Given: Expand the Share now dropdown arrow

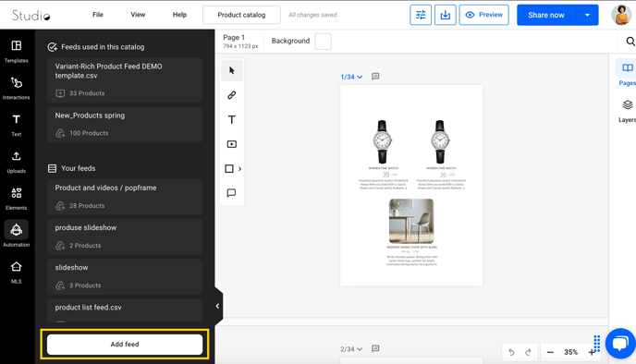Looking at the screenshot, I should click(x=587, y=15).
